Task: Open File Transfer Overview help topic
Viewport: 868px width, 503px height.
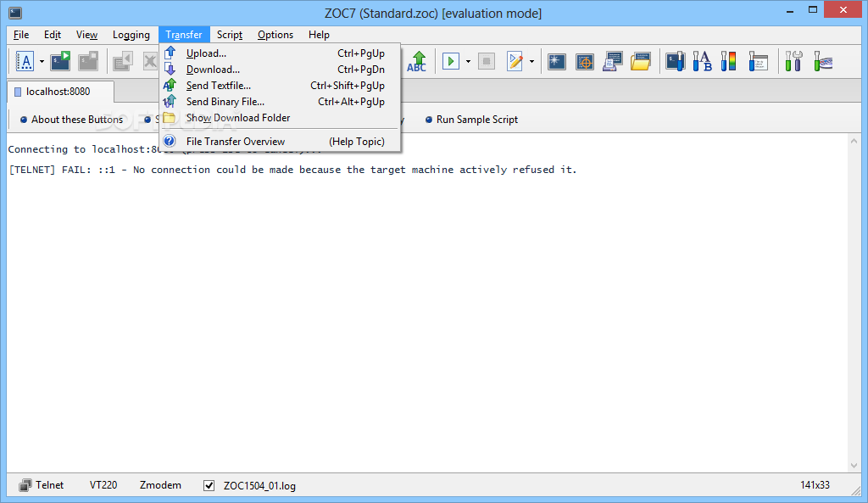Action: click(x=280, y=142)
